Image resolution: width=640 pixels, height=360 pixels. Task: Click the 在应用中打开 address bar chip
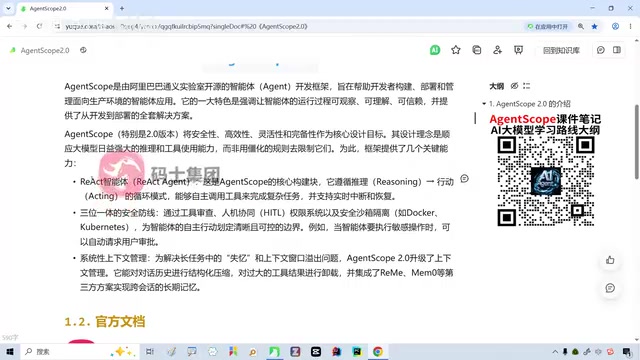point(548,27)
